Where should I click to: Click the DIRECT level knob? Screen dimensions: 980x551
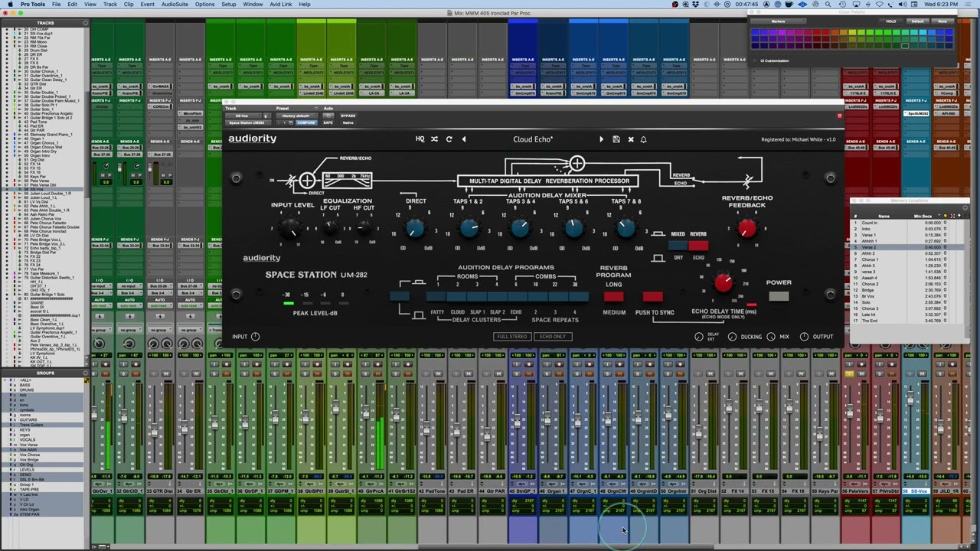point(416,228)
